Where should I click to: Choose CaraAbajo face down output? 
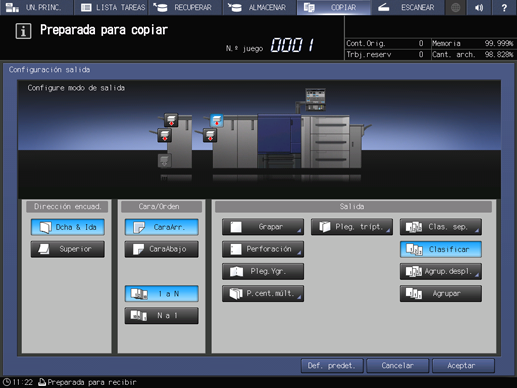(162, 249)
